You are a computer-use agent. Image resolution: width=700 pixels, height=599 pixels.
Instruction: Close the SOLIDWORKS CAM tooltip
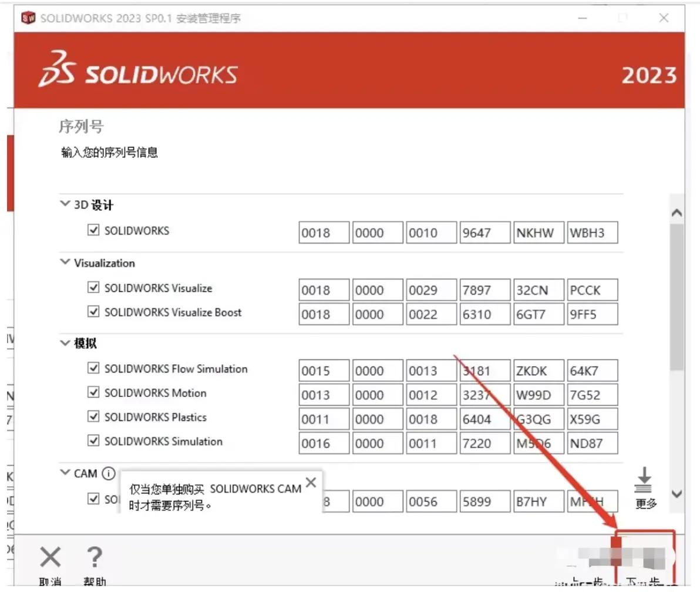[x=311, y=482]
